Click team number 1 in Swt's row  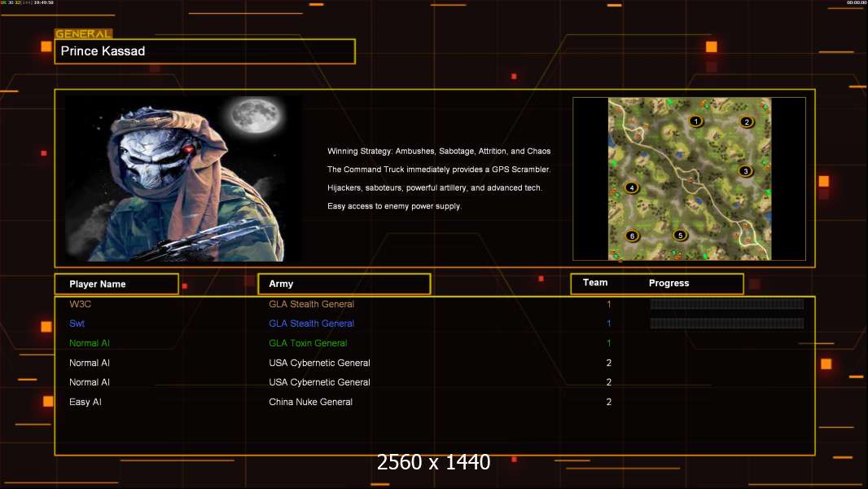point(608,324)
